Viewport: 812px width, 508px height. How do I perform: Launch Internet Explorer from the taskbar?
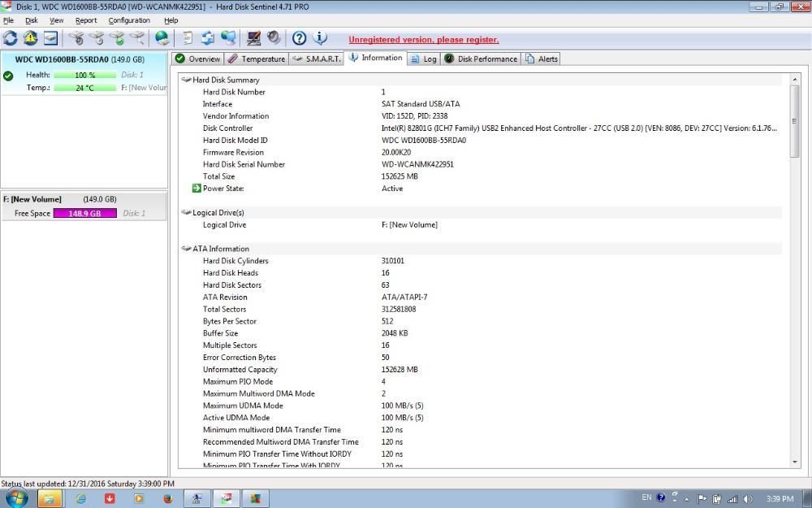tap(80, 499)
